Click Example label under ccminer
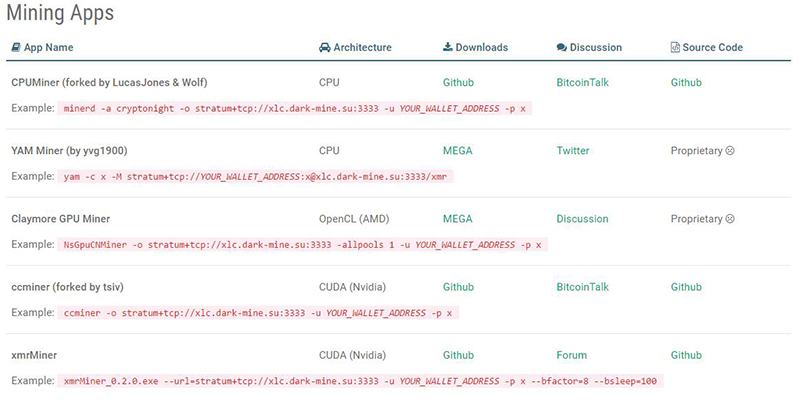Viewport: 800px width, 400px height. (33, 312)
